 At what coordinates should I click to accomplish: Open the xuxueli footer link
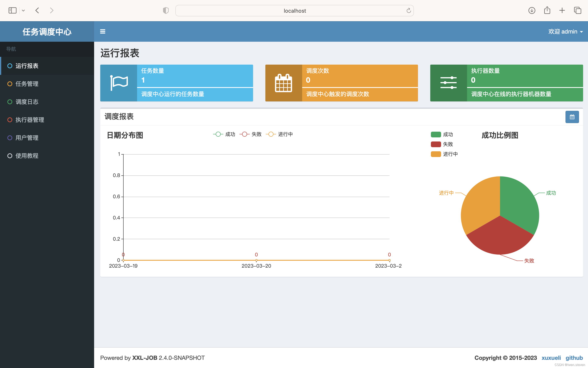point(551,358)
